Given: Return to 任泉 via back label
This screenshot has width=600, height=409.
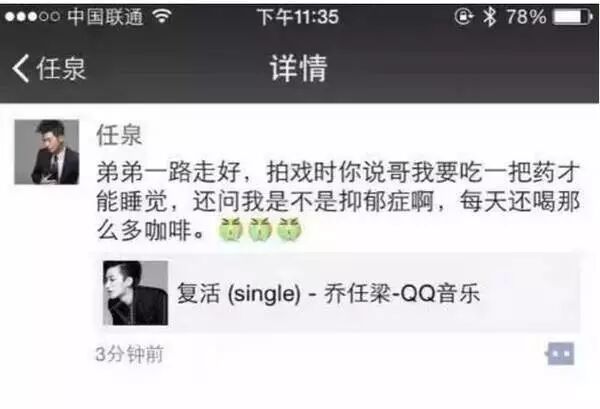Looking at the screenshot, I should (61, 68).
